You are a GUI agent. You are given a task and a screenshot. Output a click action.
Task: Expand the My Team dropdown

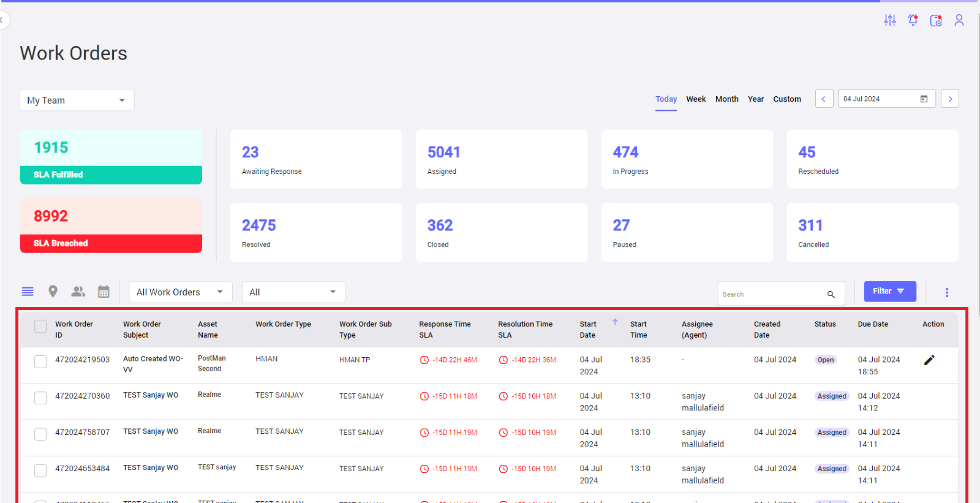pos(77,100)
